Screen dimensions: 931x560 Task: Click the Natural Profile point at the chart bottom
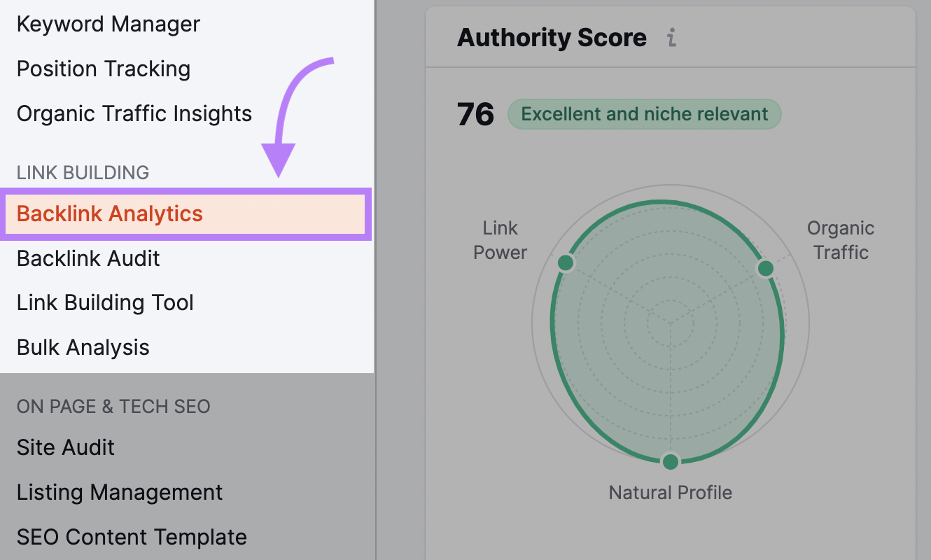pyautogui.click(x=671, y=461)
